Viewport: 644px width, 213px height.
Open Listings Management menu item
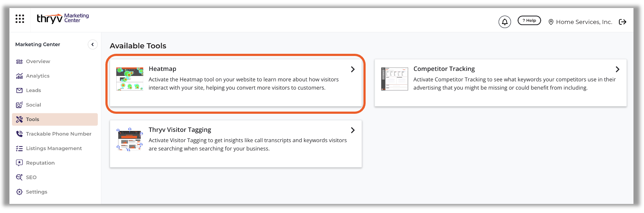pyautogui.click(x=54, y=148)
